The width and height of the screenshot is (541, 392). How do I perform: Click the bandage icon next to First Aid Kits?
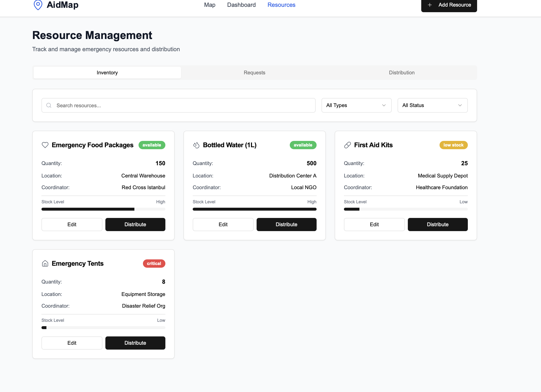click(x=347, y=145)
